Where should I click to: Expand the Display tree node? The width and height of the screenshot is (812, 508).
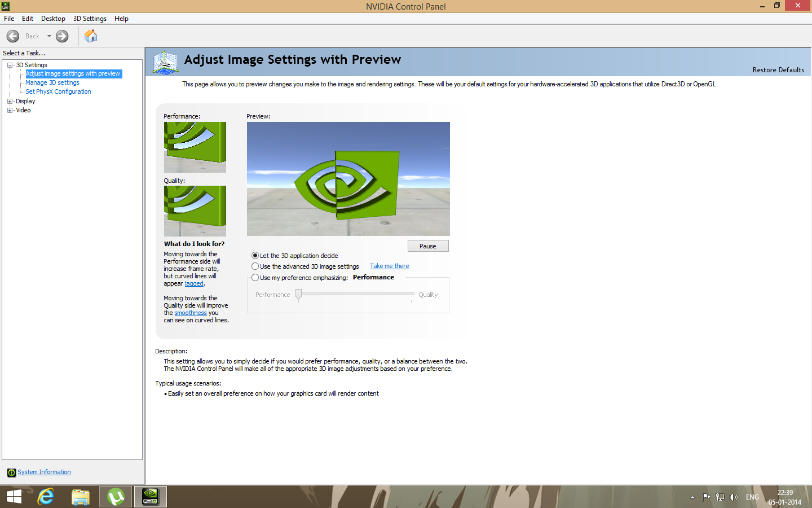click(x=10, y=101)
